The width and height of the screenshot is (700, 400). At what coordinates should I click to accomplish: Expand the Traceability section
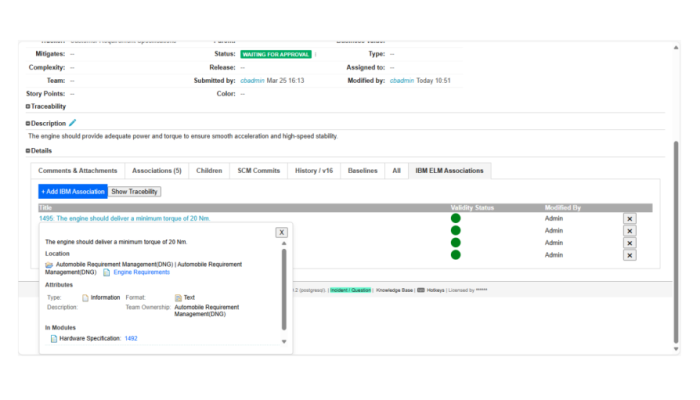click(28, 105)
